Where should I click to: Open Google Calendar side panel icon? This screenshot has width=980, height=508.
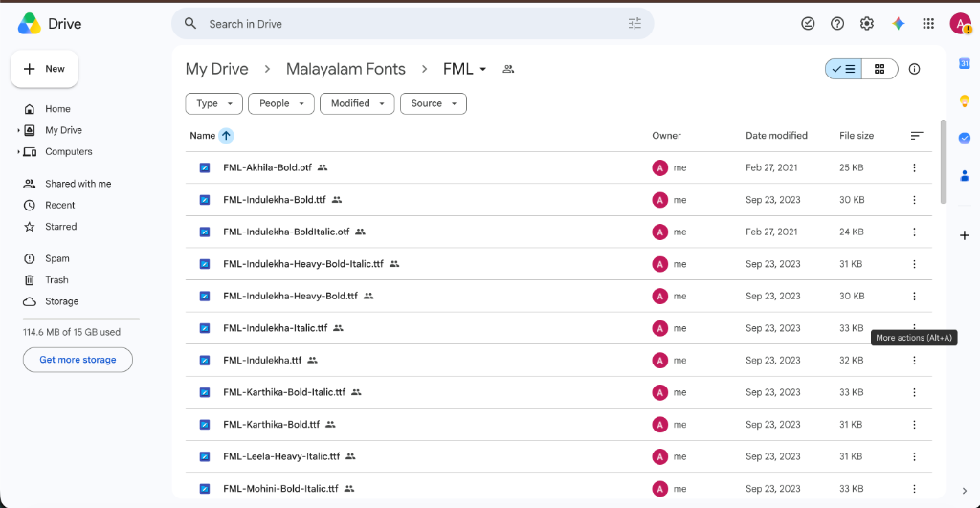(x=965, y=64)
